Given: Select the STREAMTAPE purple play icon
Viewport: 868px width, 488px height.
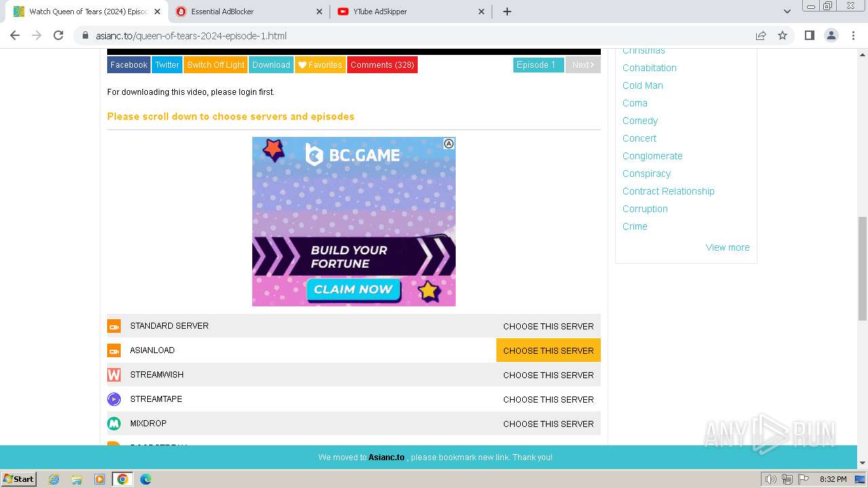Looking at the screenshot, I should pos(114,399).
